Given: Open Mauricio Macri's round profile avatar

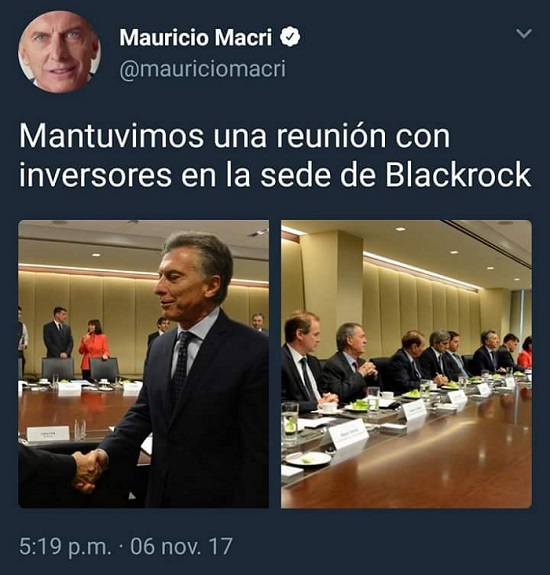Looking at the screenshot, I should coord(59,51).
